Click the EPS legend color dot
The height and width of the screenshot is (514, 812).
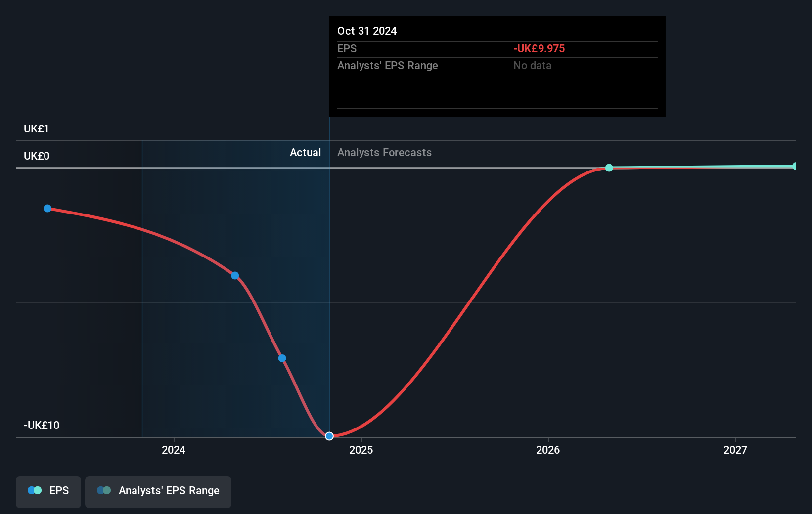(x=34, y=490)
